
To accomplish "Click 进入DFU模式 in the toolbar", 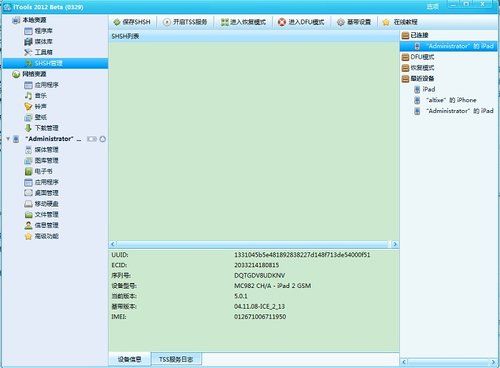I will (301, 22).
